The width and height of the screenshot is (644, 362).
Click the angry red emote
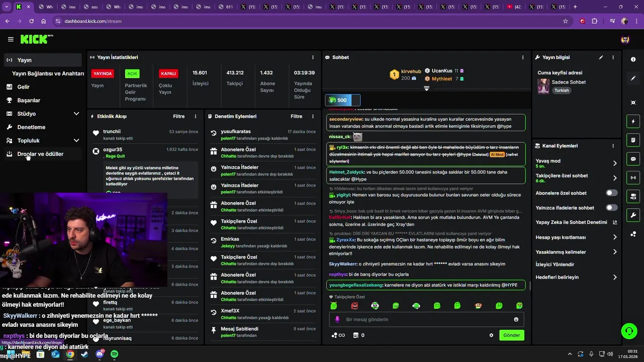[354, 306]
